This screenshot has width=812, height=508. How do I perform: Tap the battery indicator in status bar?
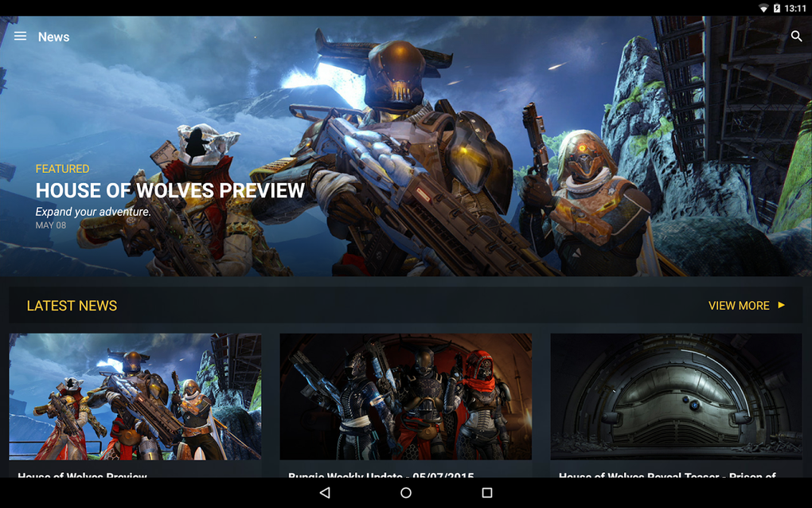point(778,9)
